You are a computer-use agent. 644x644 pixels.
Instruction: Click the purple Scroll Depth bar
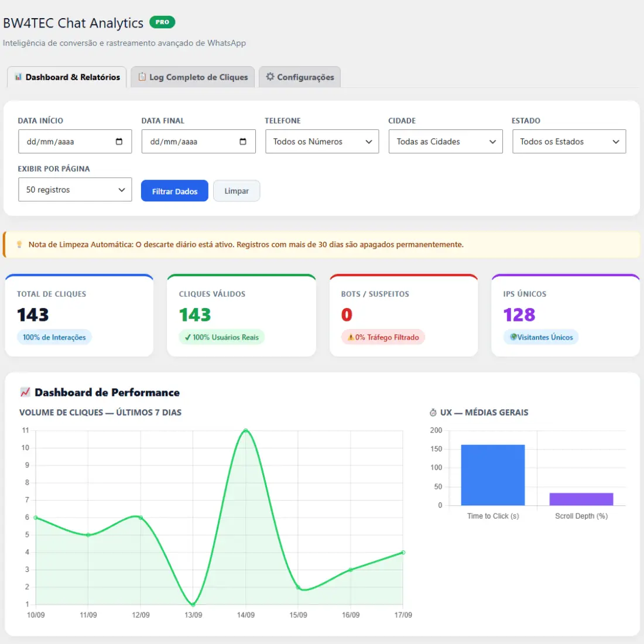click(x=581, y=499)
